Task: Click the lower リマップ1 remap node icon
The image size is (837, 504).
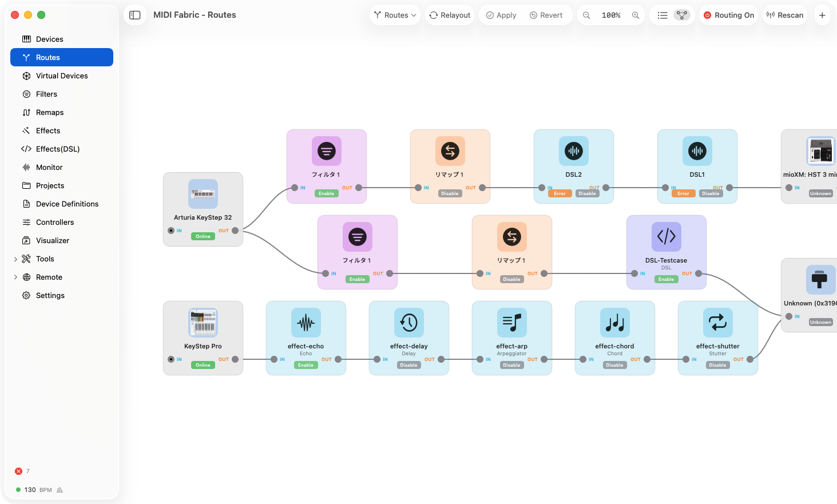Action: [x=512, y=237]
